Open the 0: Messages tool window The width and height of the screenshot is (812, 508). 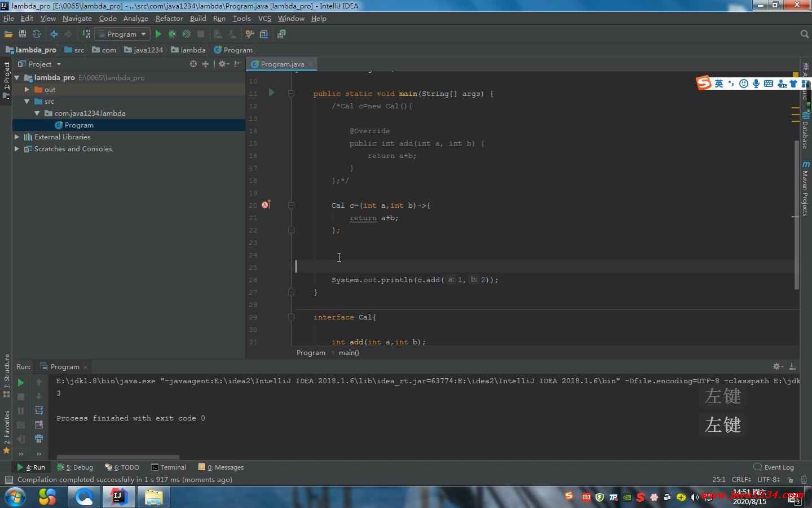pos(221,467)
